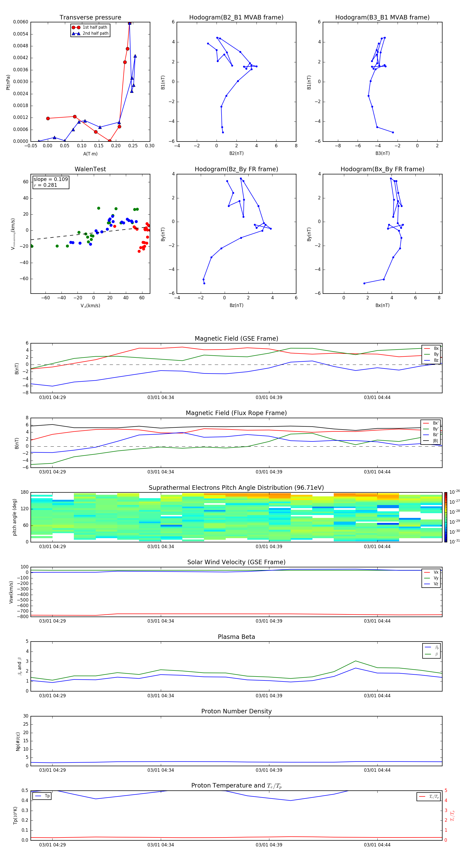The image size is (473, 868).
Task: Click the 'Transverse pressure' plot title
Action: [90, 17]
